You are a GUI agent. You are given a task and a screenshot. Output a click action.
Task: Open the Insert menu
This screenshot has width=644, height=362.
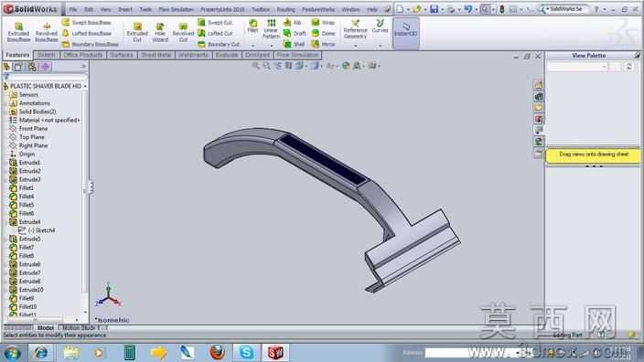tap(124, 9)
